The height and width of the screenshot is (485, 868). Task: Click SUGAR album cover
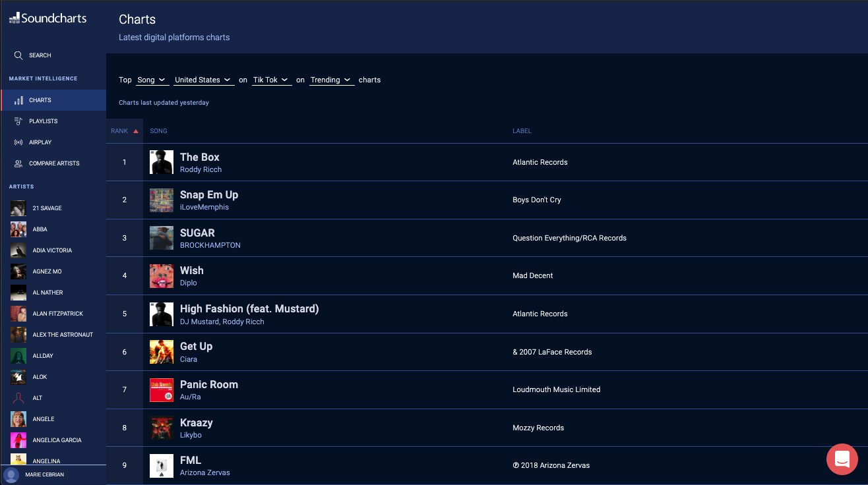[x=162, y=238]
